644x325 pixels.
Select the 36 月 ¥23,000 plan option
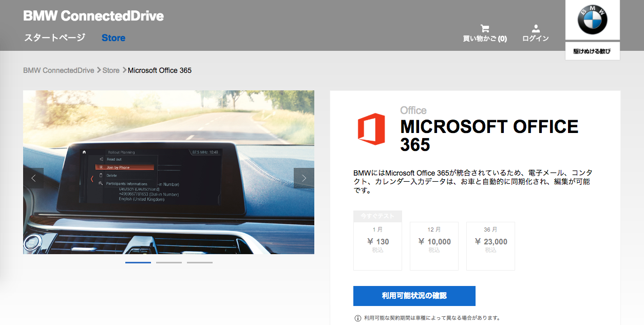click(490, 246)
